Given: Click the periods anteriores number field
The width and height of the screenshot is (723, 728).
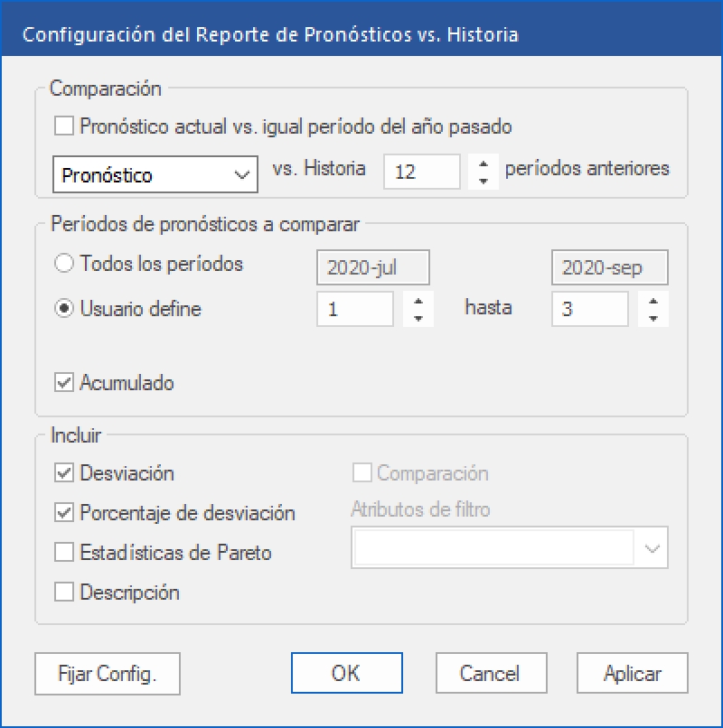Looking at the screenshot, I should [421, 172].
